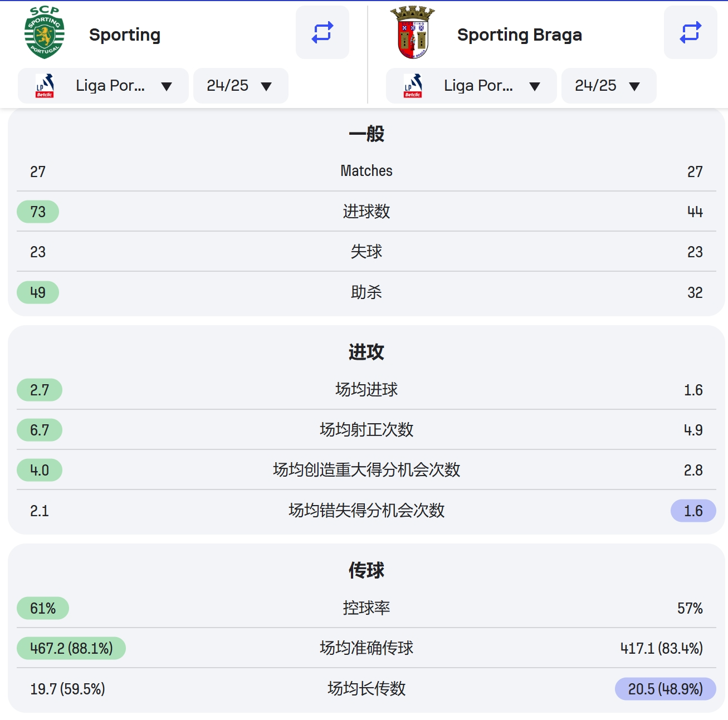Click the Sporting club crest logo
Image resolution: width=728 pixels, height=720 pixels.
(x=45, y=32)
